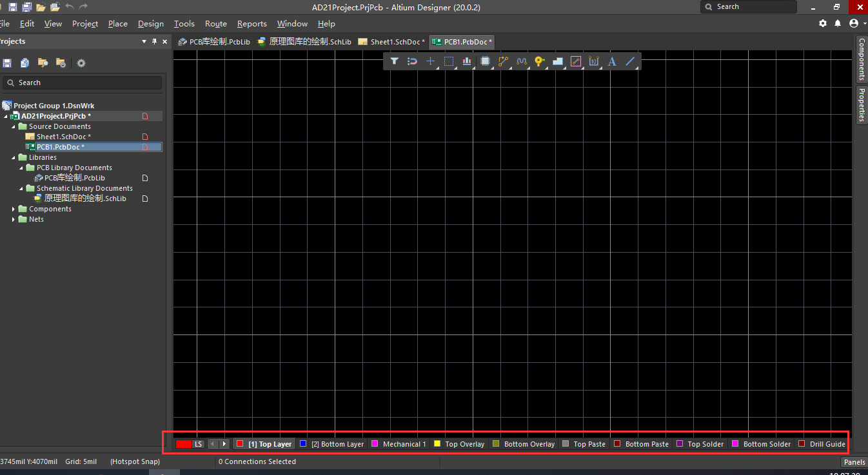Start interactive routing tool

504,62
